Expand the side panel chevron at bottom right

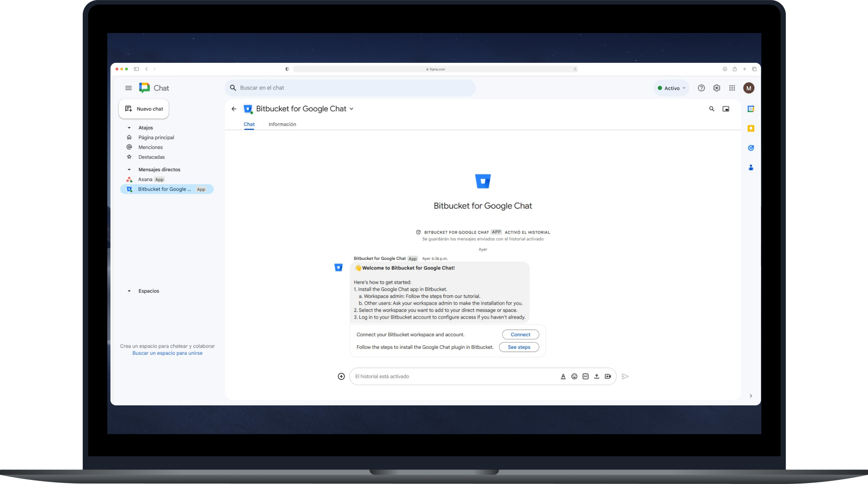tap(751, 396)
